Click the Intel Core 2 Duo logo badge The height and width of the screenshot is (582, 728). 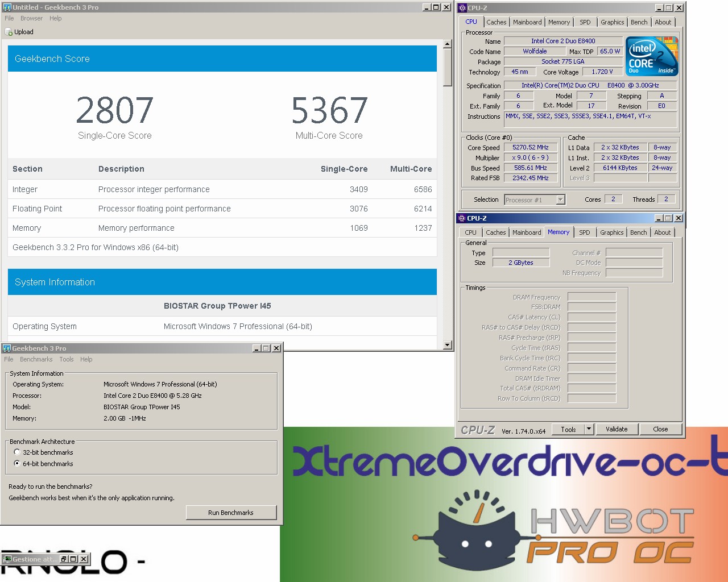[x=652, y=56]
